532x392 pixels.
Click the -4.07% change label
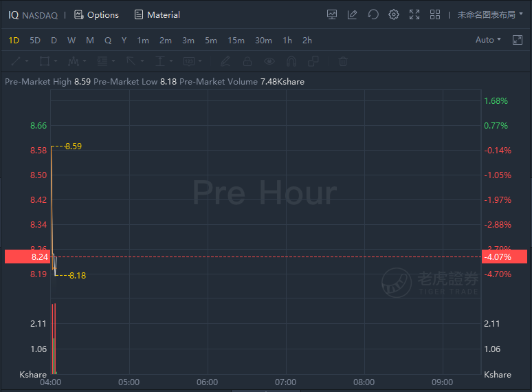tap(505, 257)
